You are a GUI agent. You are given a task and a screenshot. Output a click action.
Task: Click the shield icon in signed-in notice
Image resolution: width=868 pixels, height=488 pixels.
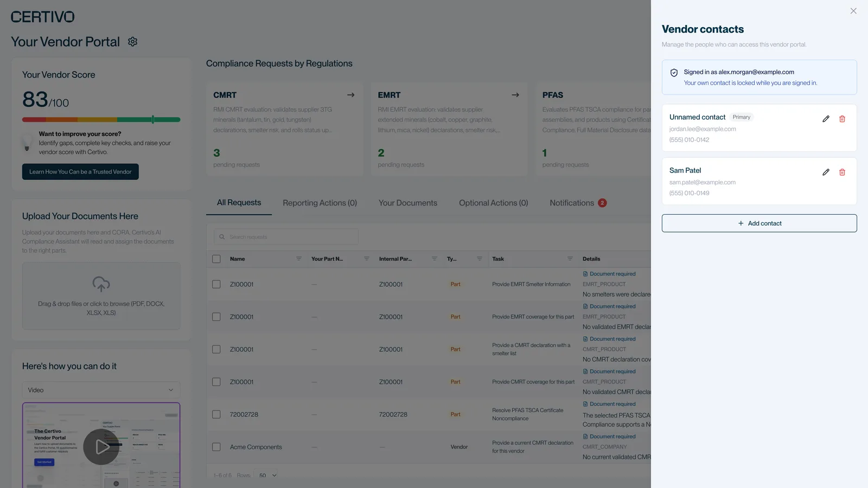click(674, 73)
